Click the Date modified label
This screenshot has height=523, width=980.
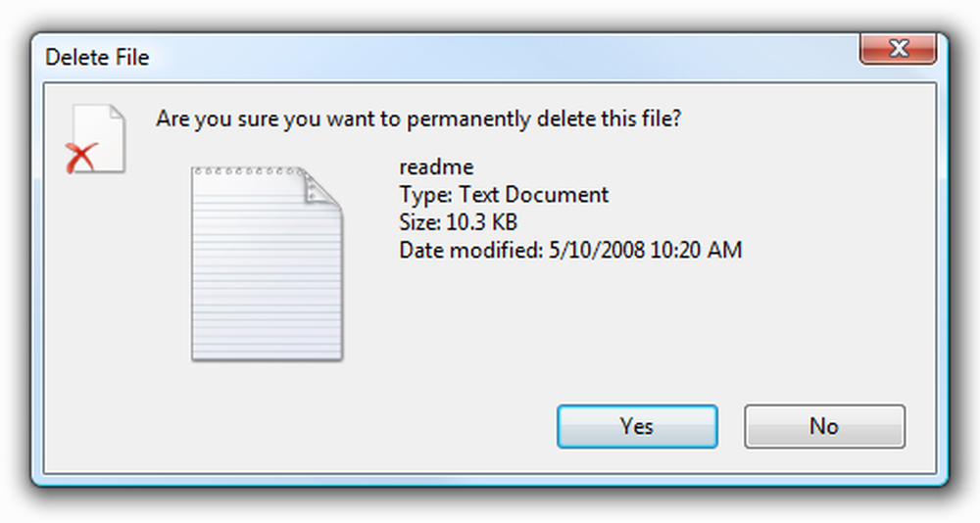pos(471,250)
